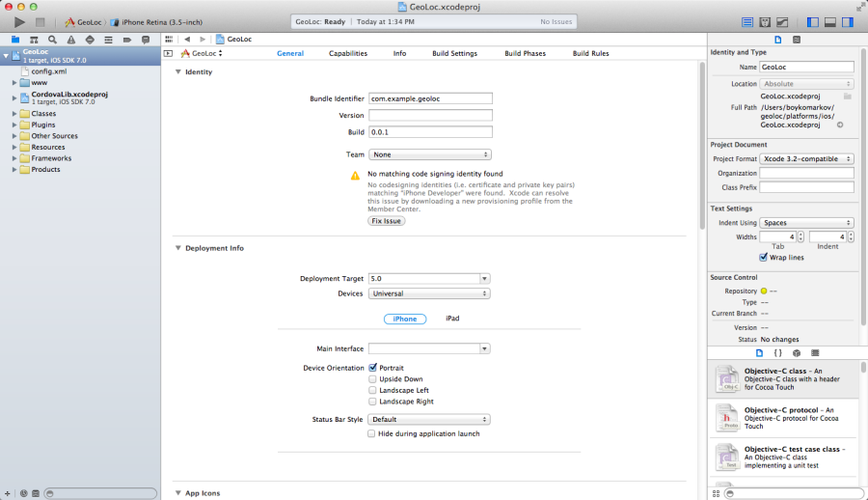This screenshot has height=500, width=868.
Task: Toggle Wrap lines checkbox
Action: click(x=764, y=257)
